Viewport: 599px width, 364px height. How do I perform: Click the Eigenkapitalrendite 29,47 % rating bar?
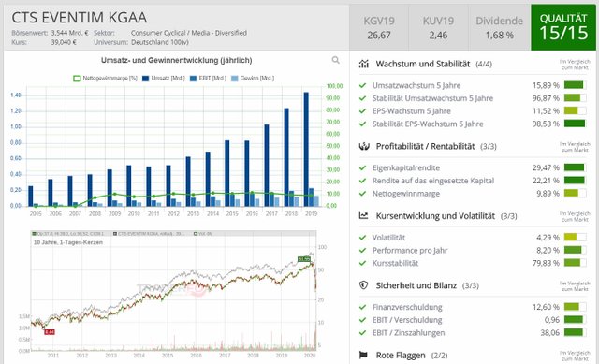click(575, 167)
